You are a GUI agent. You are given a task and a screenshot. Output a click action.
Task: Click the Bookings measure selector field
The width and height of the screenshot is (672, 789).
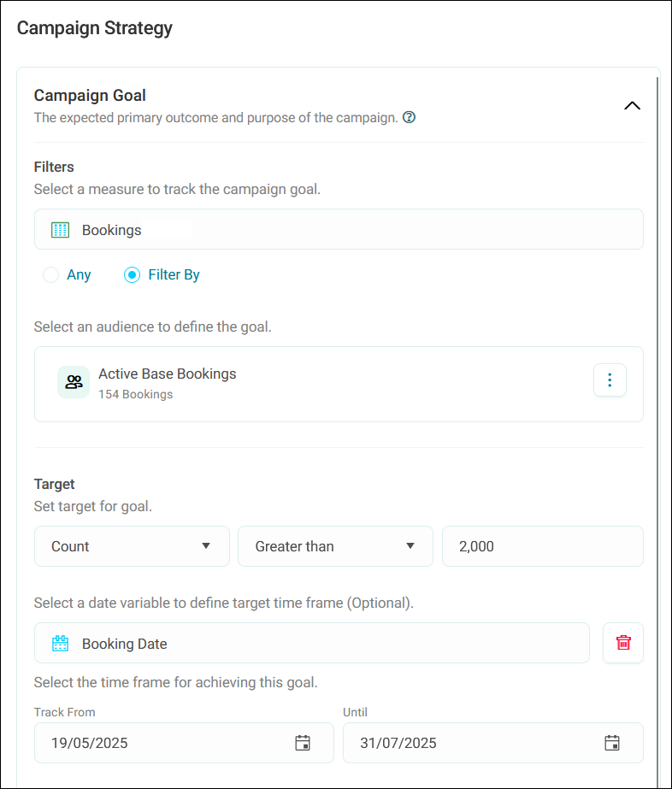(339, 229)
